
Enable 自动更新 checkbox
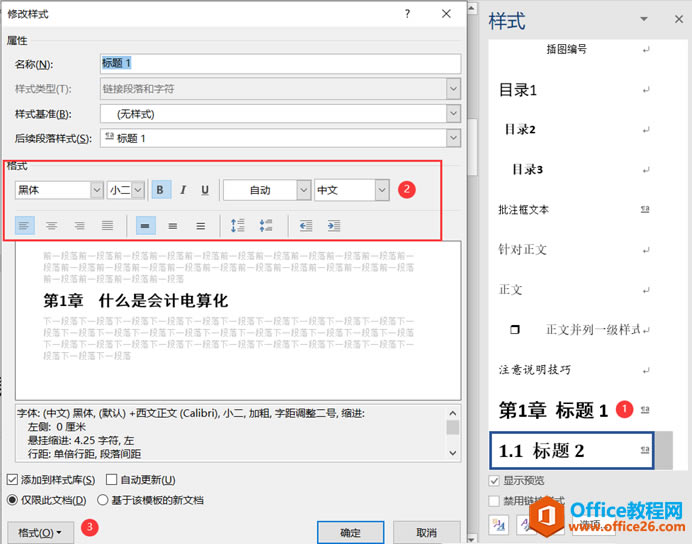(112, 480)
